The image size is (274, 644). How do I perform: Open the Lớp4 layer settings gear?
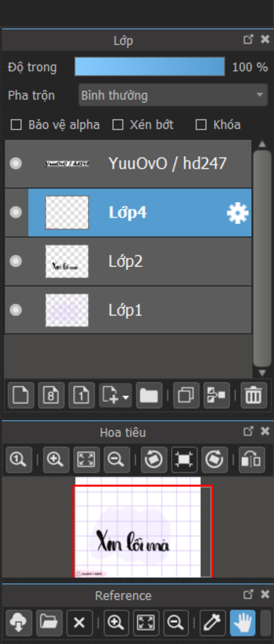click(x=237, y=213)
